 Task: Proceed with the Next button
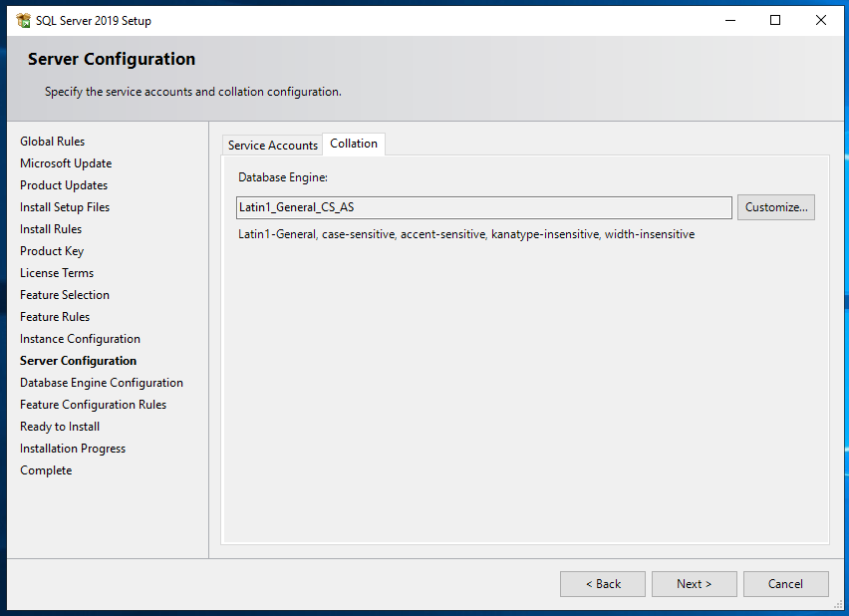695,584
